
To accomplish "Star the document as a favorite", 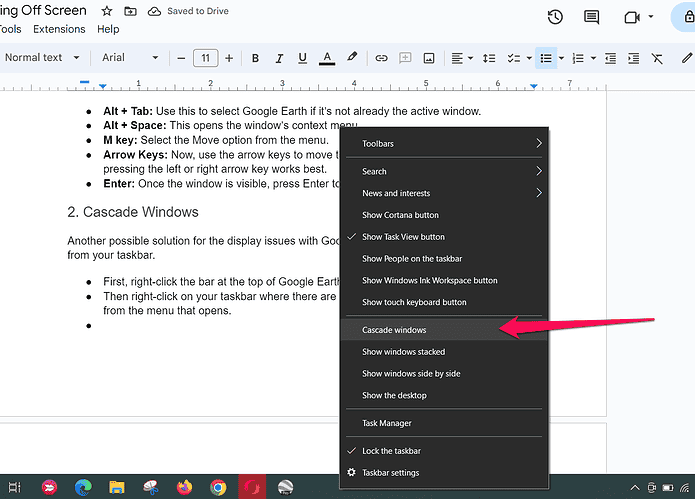I will (107, 11).
